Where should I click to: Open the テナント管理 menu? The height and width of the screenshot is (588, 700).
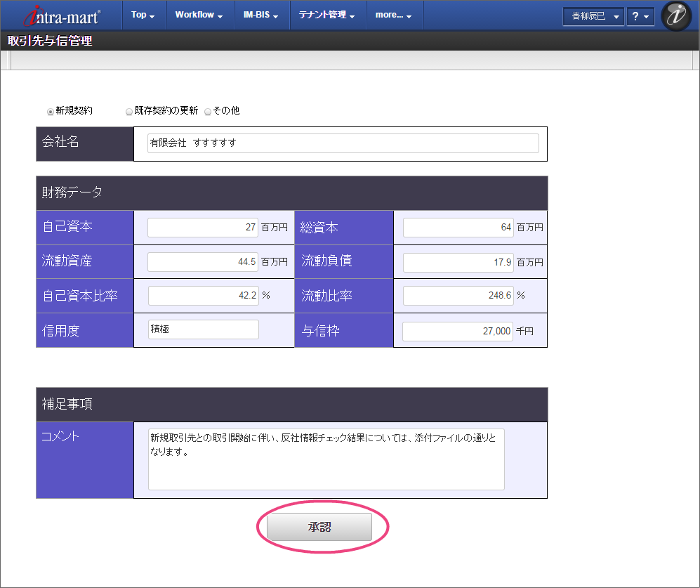(x=326, y=15)
